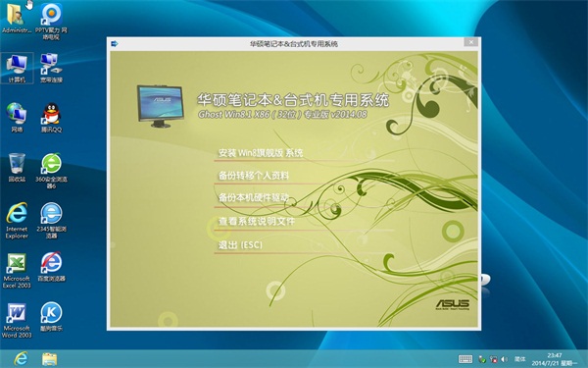
Task: Choose 备份转移个人资料 option
Action: 254,176
